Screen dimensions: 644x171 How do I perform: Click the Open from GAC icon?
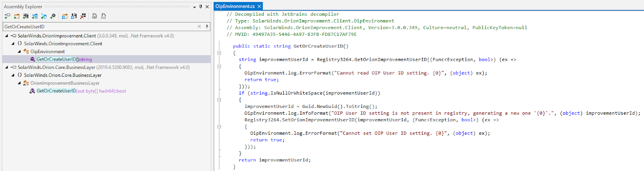click(26, 16)
